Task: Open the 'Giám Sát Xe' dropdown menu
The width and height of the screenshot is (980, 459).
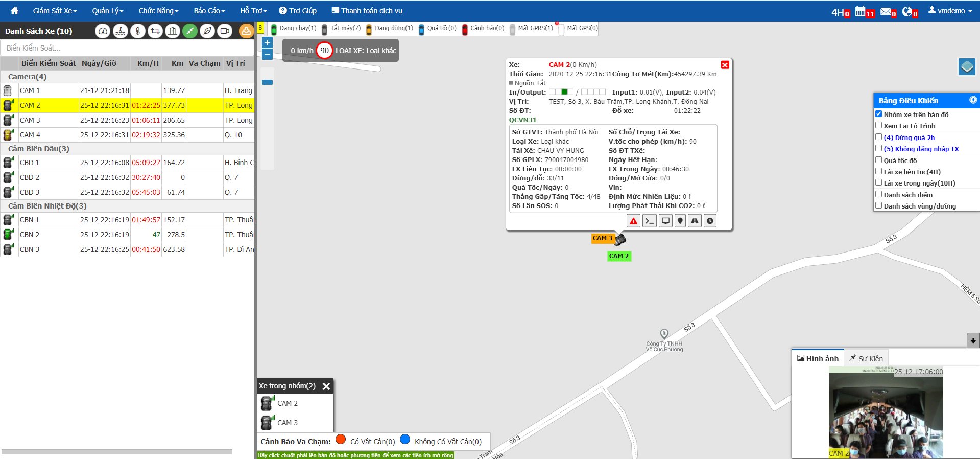Action: click(55, 11)
